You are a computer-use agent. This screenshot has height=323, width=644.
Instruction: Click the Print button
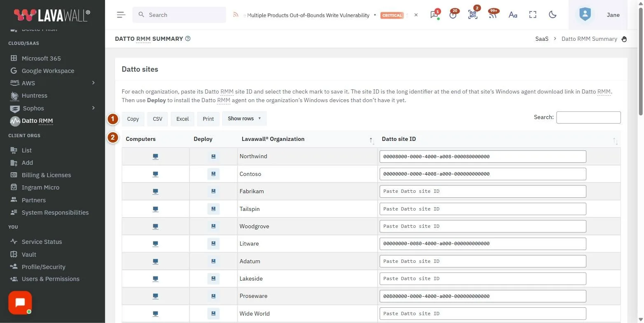208,119
